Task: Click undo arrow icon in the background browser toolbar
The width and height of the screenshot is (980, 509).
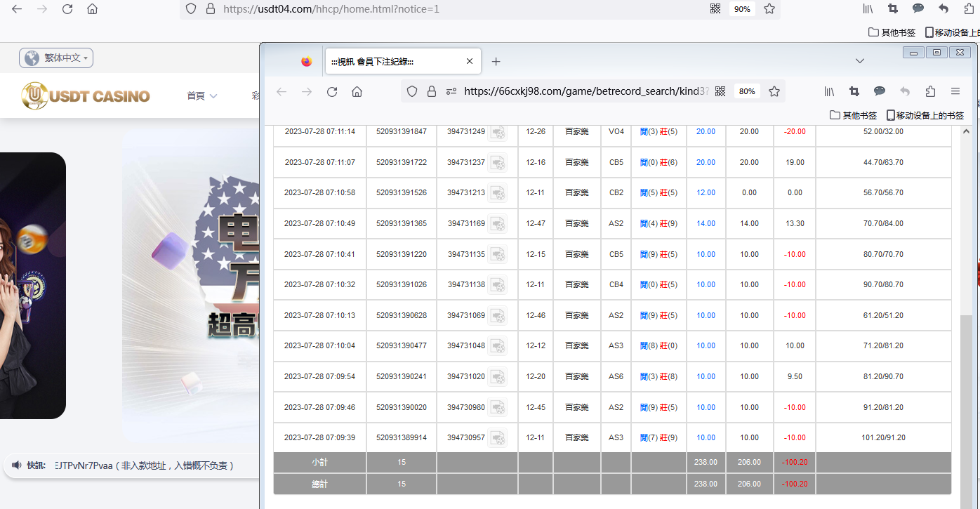Action: point(943,9)
